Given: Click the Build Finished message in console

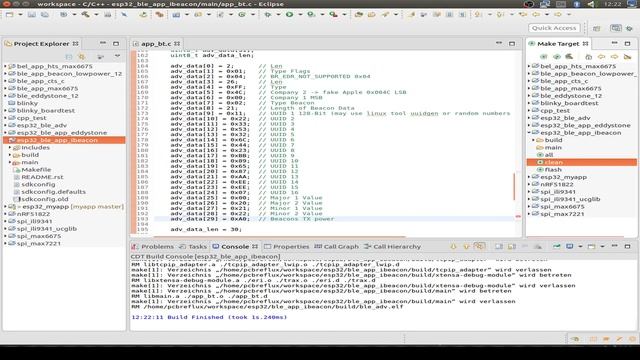Looking at the screenshot, I should click(209, 317).
